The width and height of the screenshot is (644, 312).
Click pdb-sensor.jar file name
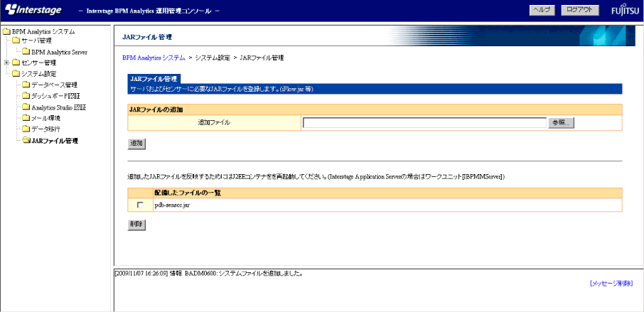tap(172, 205)
